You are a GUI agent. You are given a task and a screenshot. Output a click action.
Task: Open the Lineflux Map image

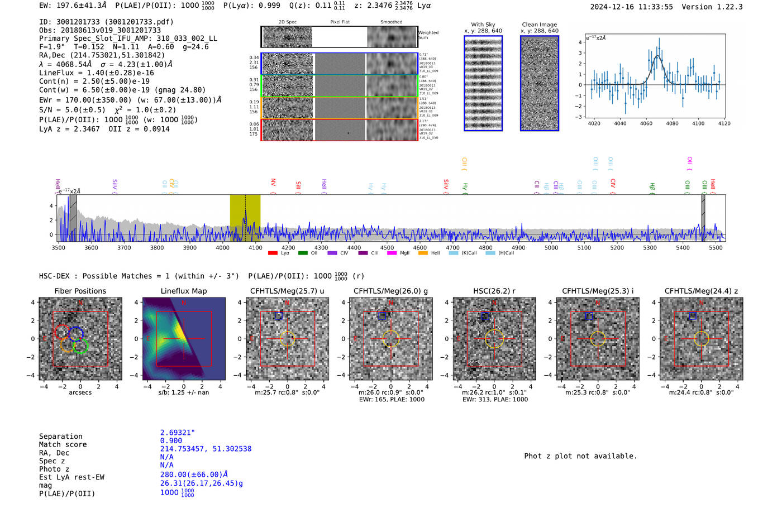pyautogui.click(x=184, y=339)
